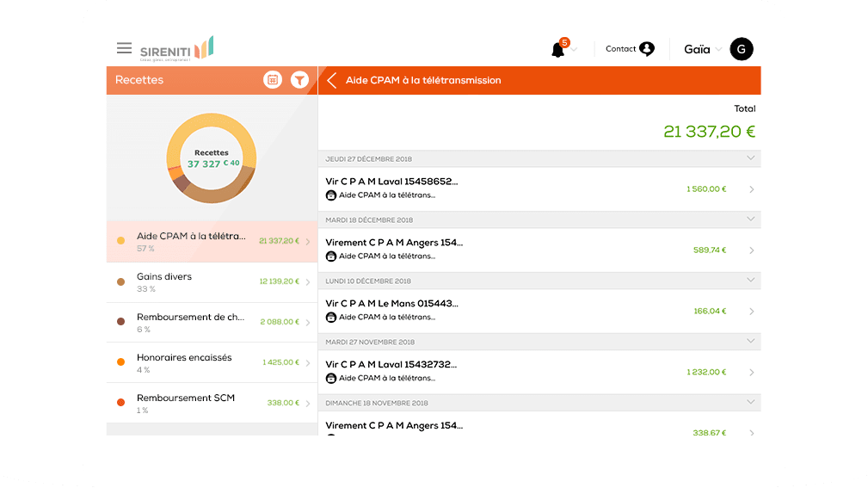Open Virement CPAM Angers 589,74 € transaction
This screenshot has width=868, height=488.
(x=539, y=250)
